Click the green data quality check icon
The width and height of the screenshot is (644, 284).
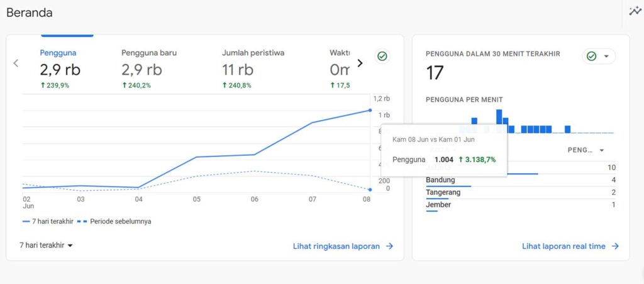(382, 57)
